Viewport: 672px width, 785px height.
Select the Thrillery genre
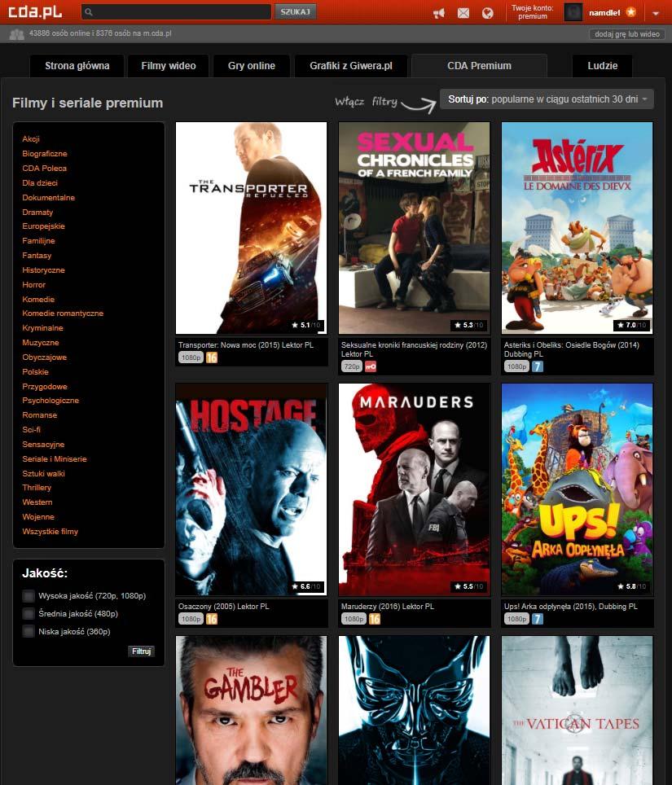(x=37, y=488)
